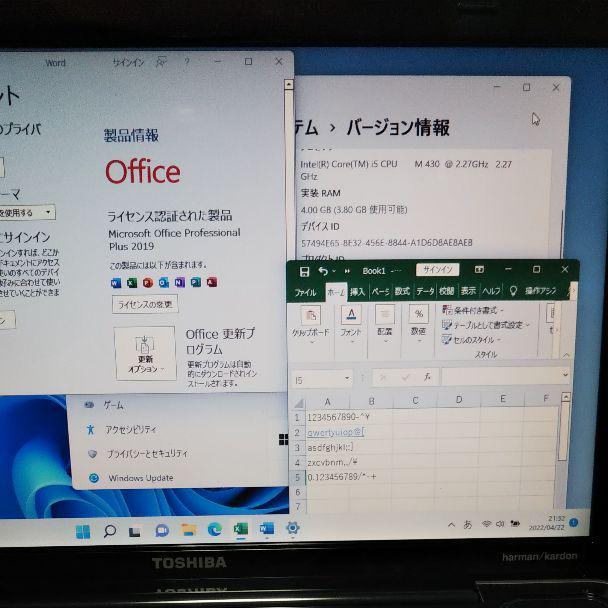Click the OneNote icon in product list

(180, 282)
